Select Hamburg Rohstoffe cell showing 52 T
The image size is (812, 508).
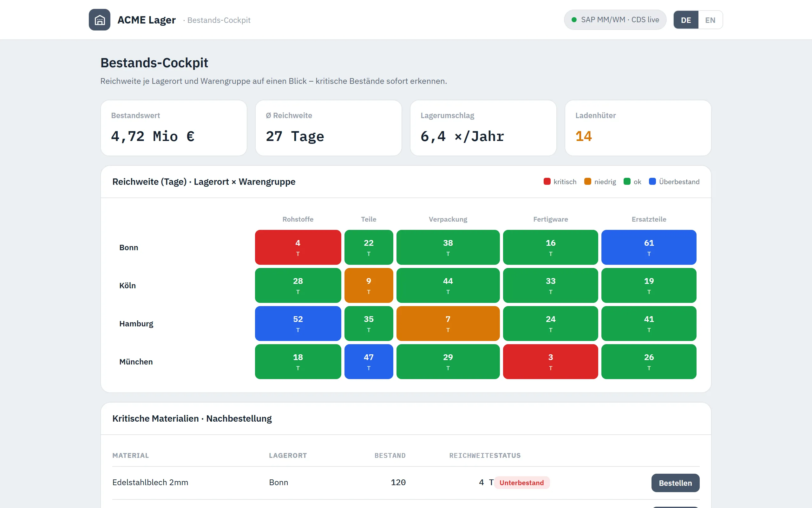(298, 324)
